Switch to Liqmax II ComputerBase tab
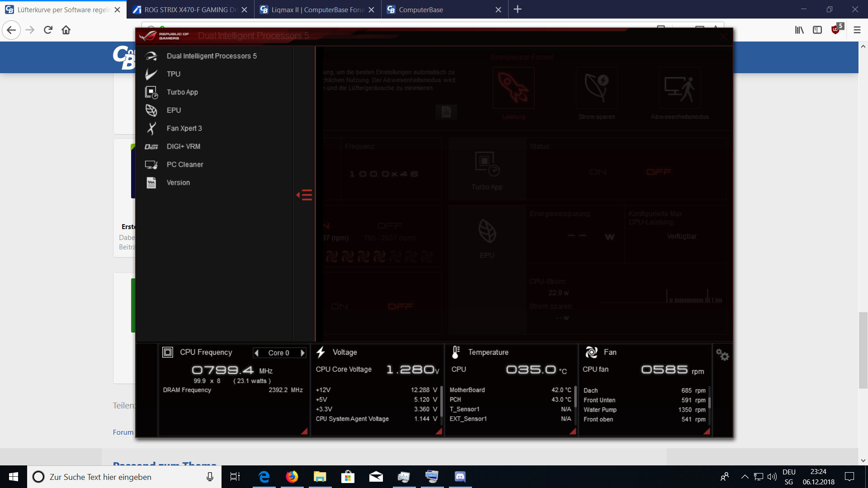 pos(317,9)
